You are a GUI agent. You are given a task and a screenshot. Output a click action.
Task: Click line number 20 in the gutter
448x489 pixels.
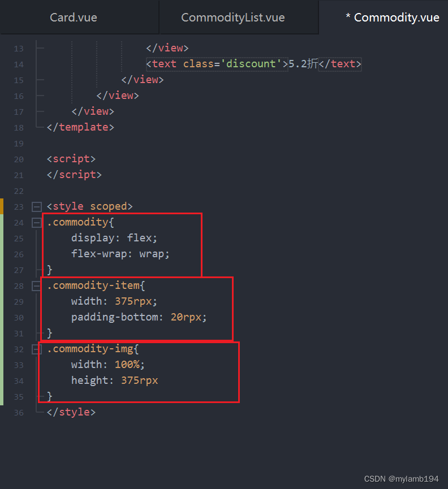click(19, 159)
